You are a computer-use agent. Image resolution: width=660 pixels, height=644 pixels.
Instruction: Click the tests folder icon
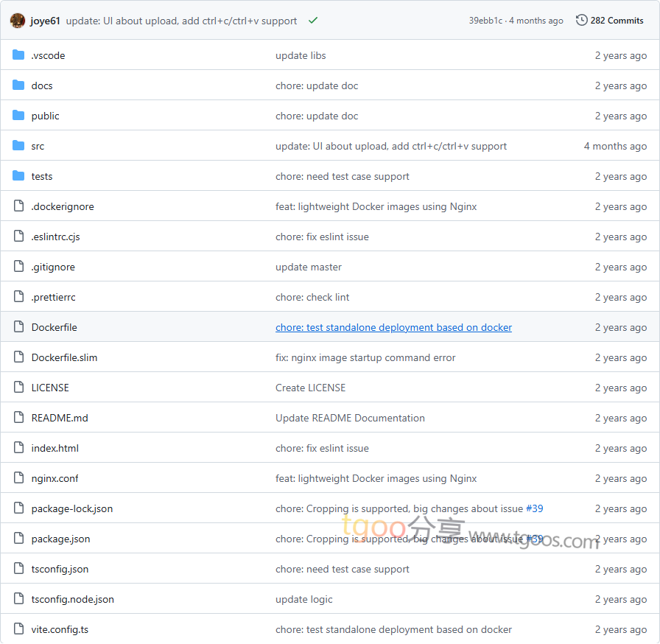pos(18,176)
